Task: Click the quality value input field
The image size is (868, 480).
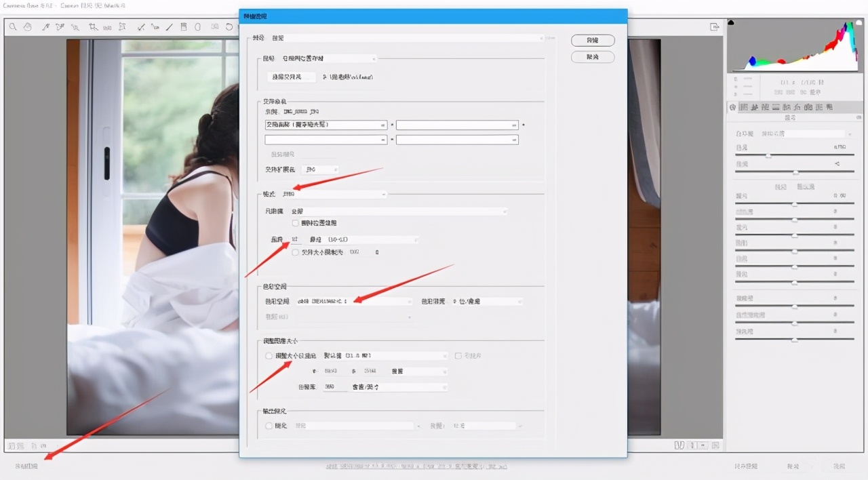Action: pos(296,239)
